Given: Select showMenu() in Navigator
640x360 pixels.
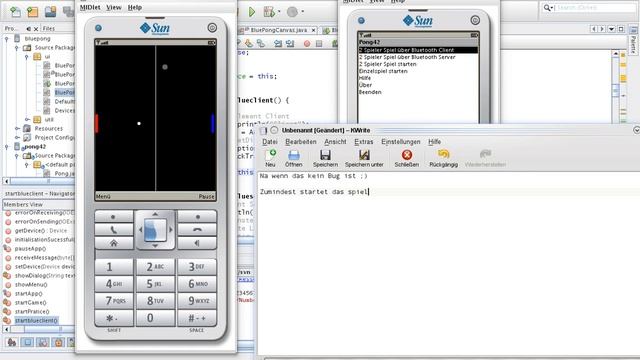Looking at the screenshot, I should 31,284.
